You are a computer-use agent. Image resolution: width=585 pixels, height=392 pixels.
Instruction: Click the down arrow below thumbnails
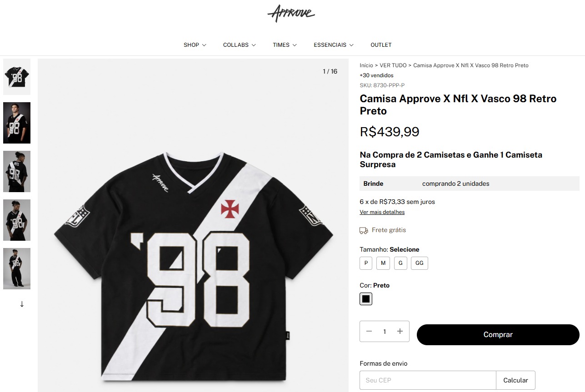tap(22, 304)
